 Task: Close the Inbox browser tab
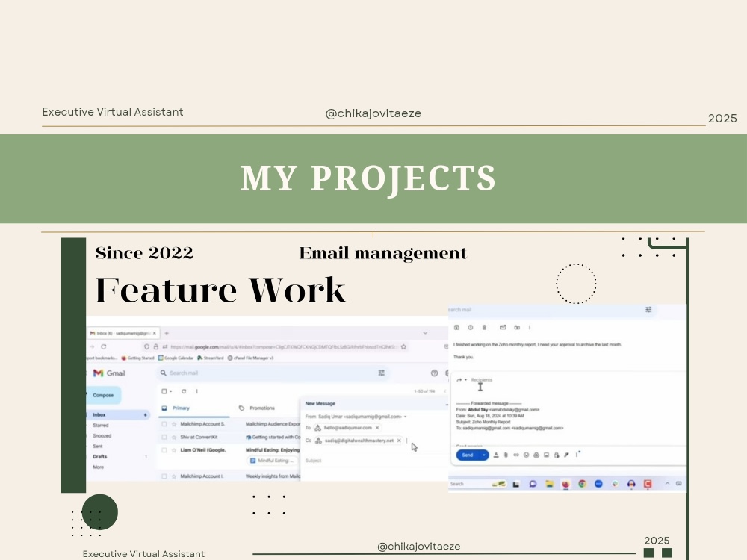(155, 333)
